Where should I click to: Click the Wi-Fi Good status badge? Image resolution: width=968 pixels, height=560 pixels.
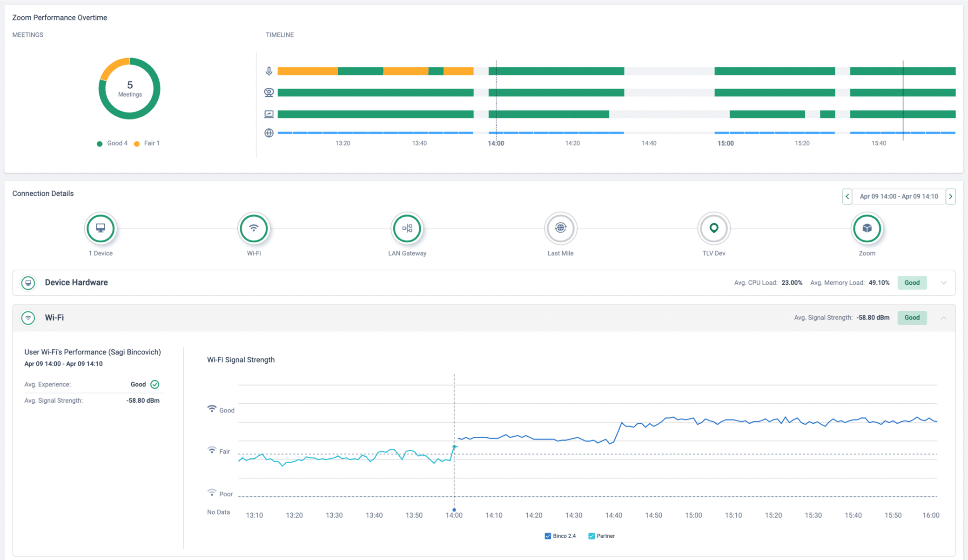[x=912, y=318]
